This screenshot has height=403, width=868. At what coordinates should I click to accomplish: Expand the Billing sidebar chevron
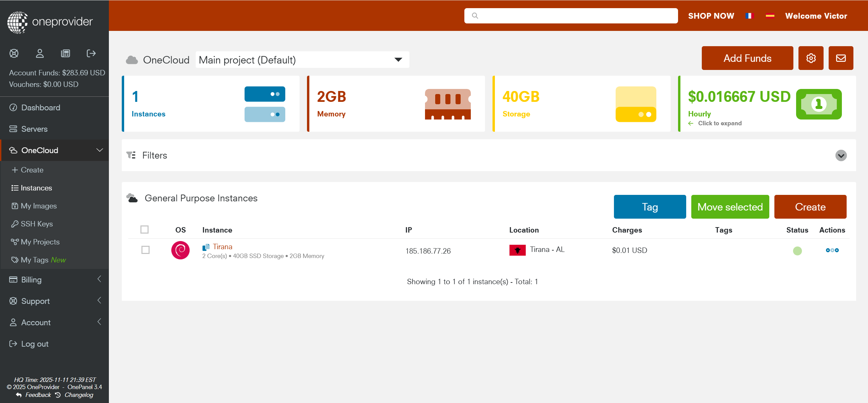(x=99, y=279)
